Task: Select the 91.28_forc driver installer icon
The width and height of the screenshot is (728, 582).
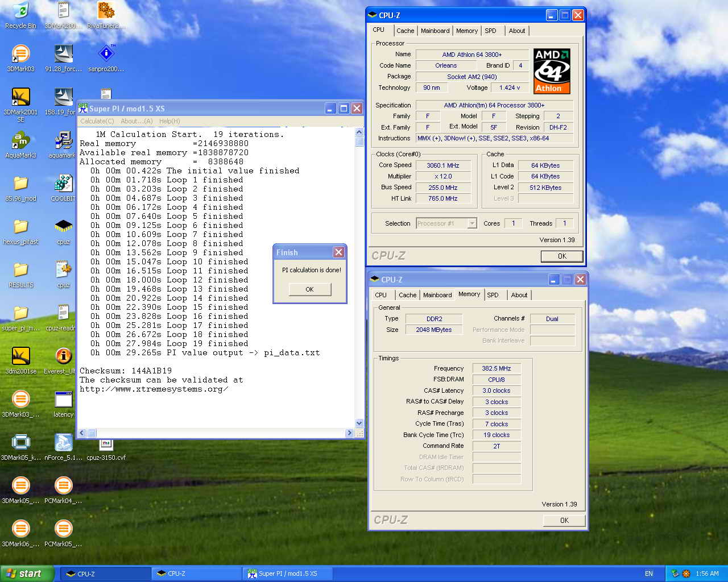Action: [63, 58]
